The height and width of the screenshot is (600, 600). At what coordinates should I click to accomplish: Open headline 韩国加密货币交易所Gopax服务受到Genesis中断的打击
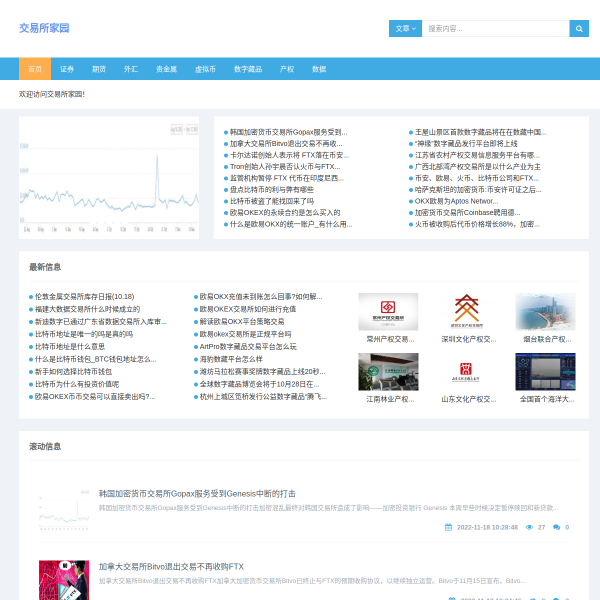coord(197,494)
